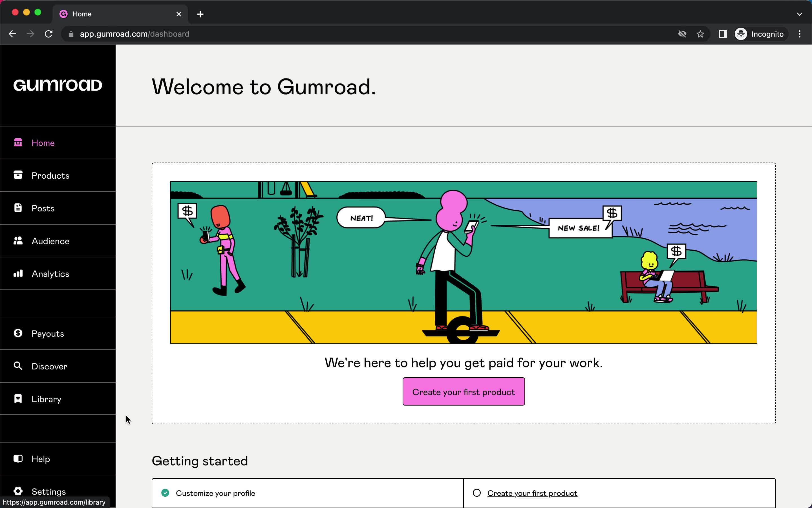The height and width of the screenshot is (508, 812).
Task: Select the Home tab in browser
Action: coord(120,14)
